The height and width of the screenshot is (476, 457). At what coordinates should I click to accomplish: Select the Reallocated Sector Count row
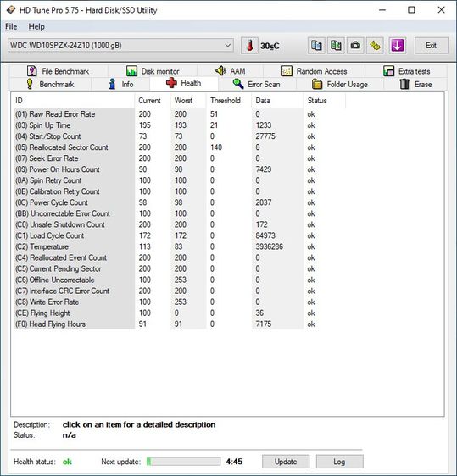tap(165, 147)
